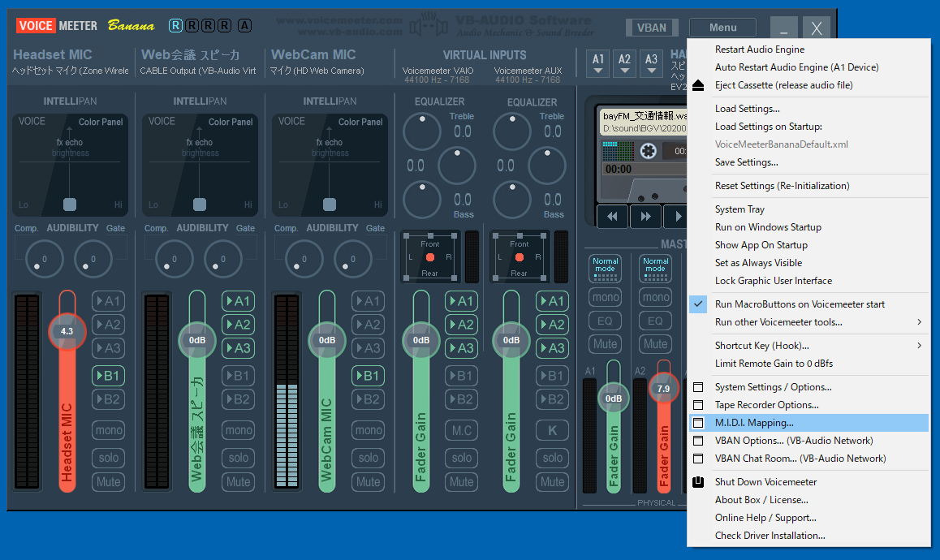Mute the Headset MIC strip
This screenshot has height=560, width=940.
(x=109, y=482)
